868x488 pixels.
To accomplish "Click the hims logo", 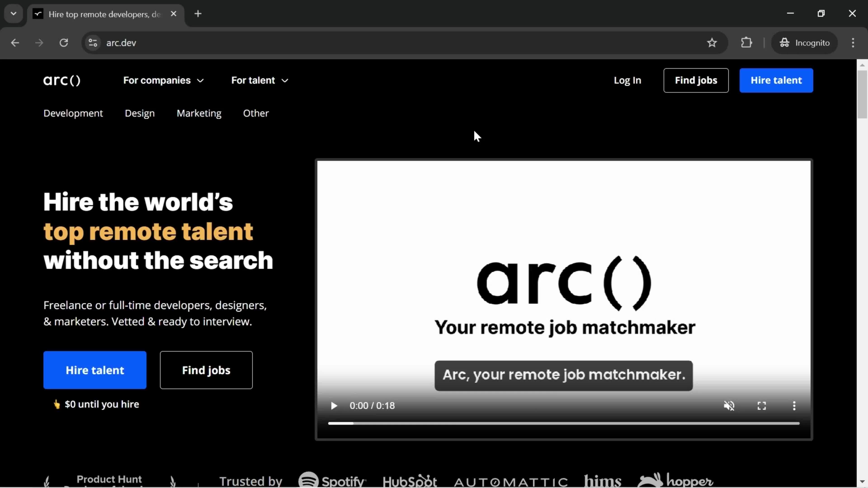I will pos(602,481).
